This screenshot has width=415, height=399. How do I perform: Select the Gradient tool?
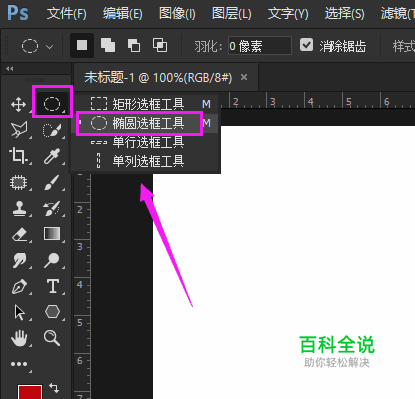tap(52, 234)
